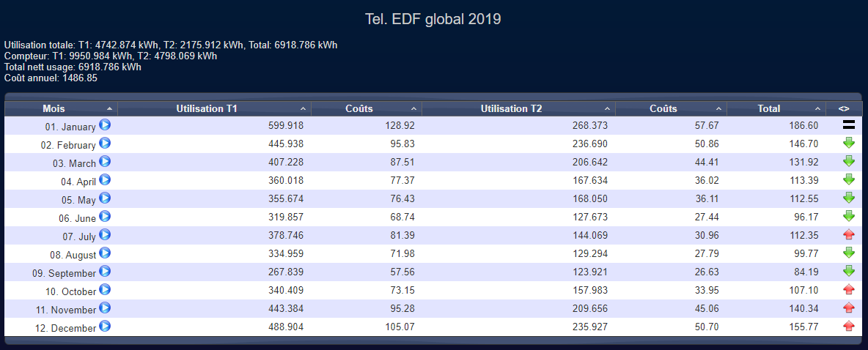
Task: Sort by Coûts header after Utilisation T2
Action: [671, 109]
